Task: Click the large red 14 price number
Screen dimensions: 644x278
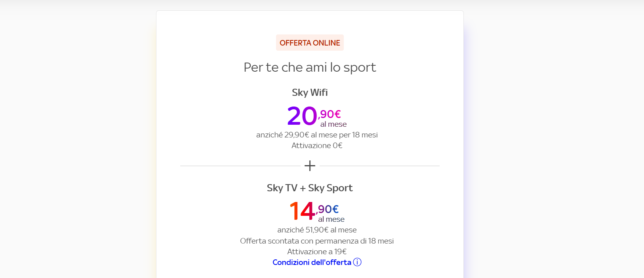Action: (302, 211)
